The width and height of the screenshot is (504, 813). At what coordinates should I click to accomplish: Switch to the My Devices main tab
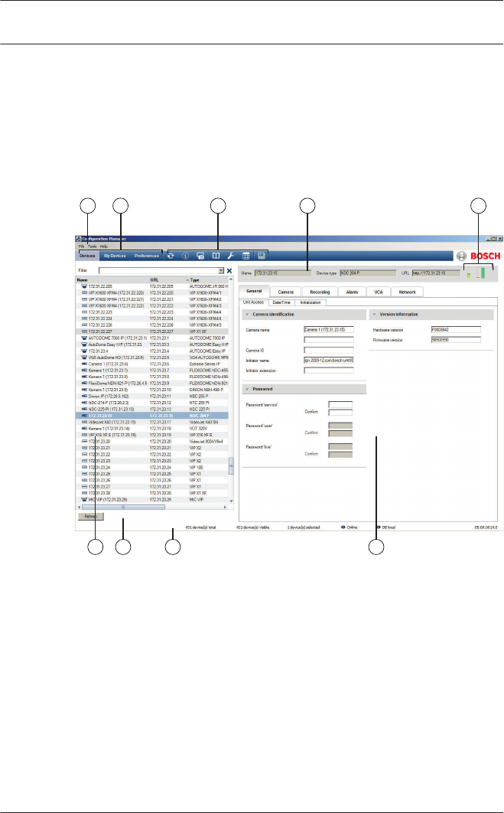(115, 256)
